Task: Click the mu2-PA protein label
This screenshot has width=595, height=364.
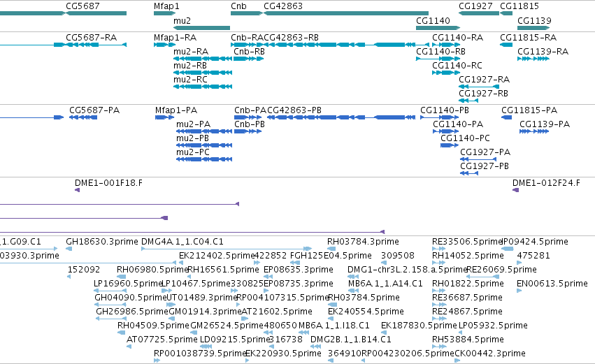Action: point(193,124)
